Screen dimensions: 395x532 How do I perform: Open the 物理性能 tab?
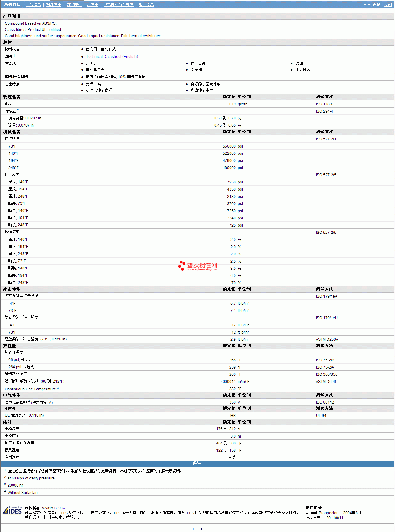[54, 4]
